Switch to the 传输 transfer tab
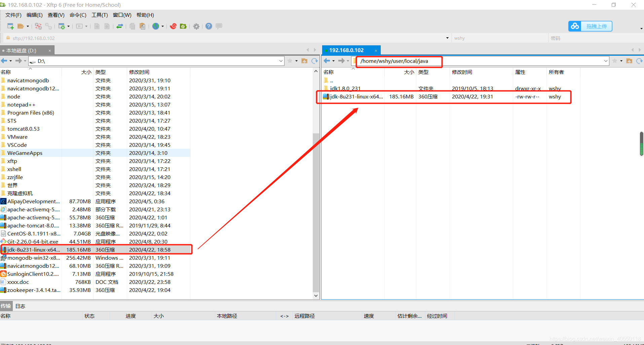 point(6,306)
